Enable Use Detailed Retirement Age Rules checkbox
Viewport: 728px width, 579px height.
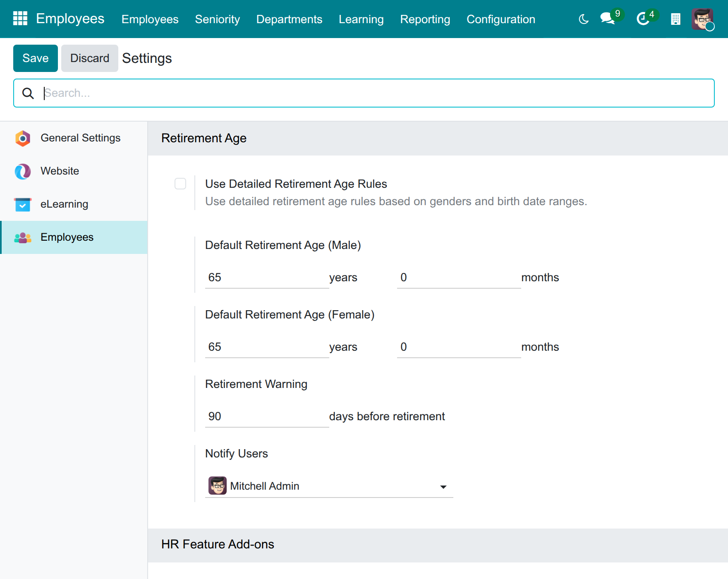(180, 184)
